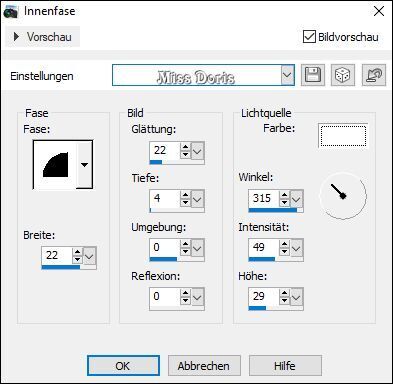Expand the Vorschau preview section

pos(43,37)
